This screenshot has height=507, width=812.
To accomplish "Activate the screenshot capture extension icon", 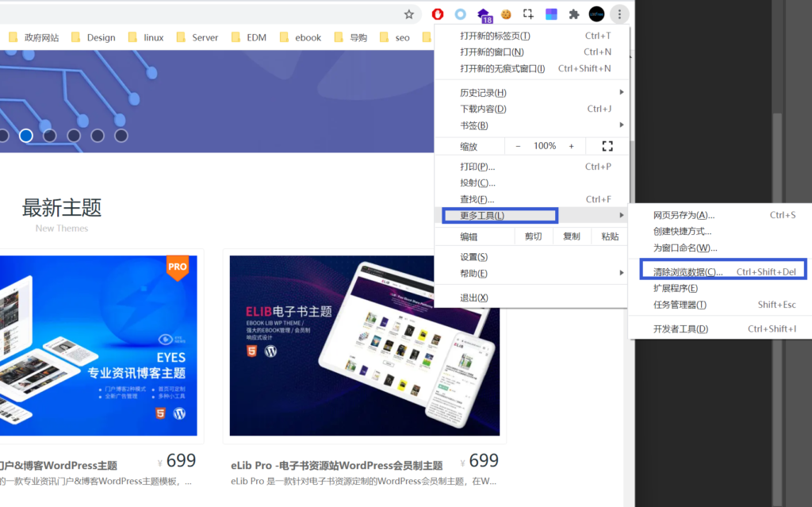I will (x=528, y=14).
